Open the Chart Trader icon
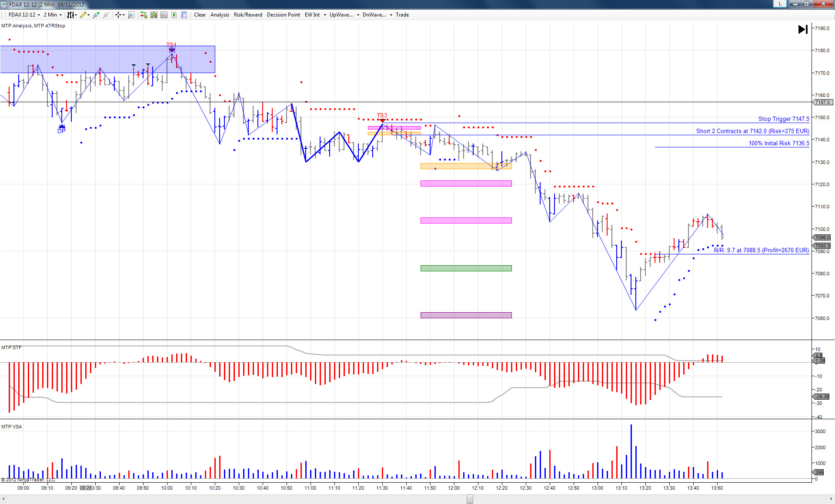Screen dimensions: 835x504 tap(144, 15)
